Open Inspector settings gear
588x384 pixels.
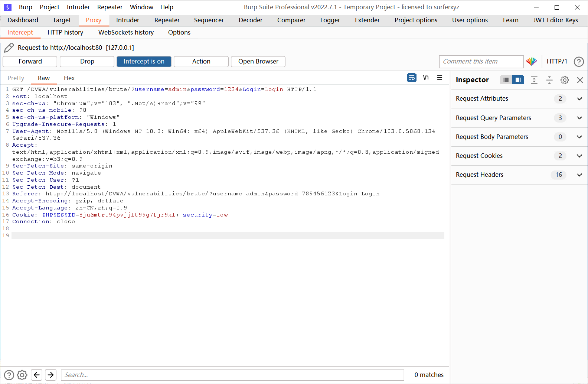pos(565,80)
